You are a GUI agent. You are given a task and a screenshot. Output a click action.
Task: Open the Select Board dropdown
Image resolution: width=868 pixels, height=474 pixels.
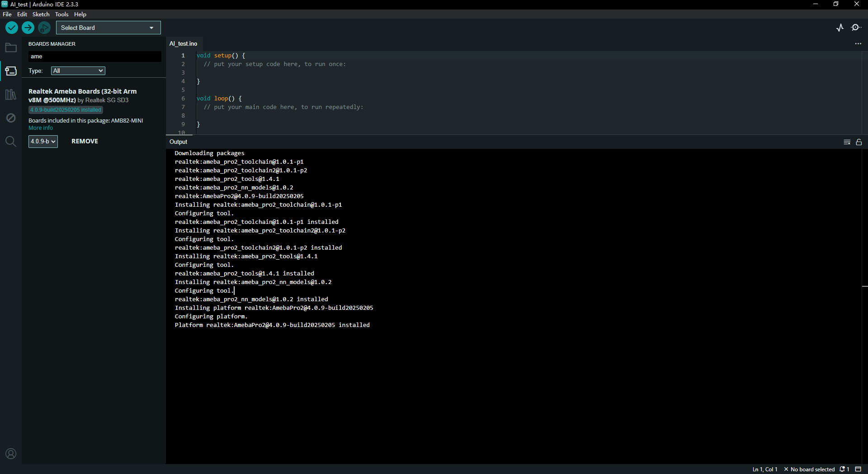point(108,28)
